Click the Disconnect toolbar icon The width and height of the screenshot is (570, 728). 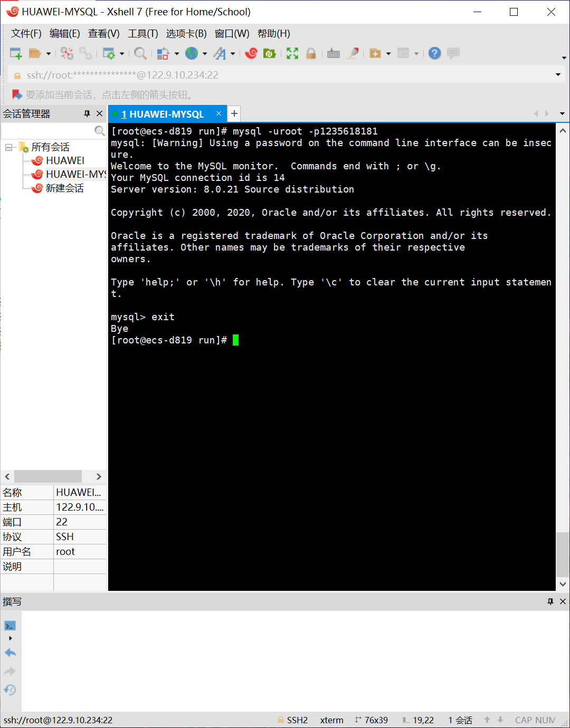coord(67,53)
